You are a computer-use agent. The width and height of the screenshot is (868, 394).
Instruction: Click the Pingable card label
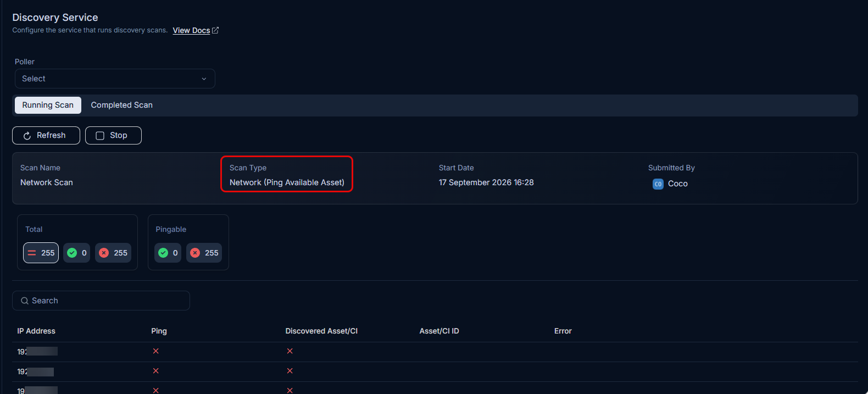tap(171, 229)
